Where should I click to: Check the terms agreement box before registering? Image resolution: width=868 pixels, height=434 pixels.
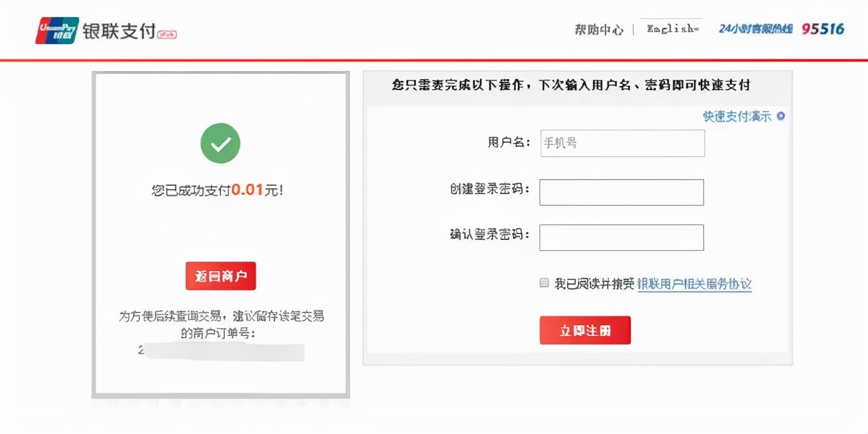tap(544, 283)
